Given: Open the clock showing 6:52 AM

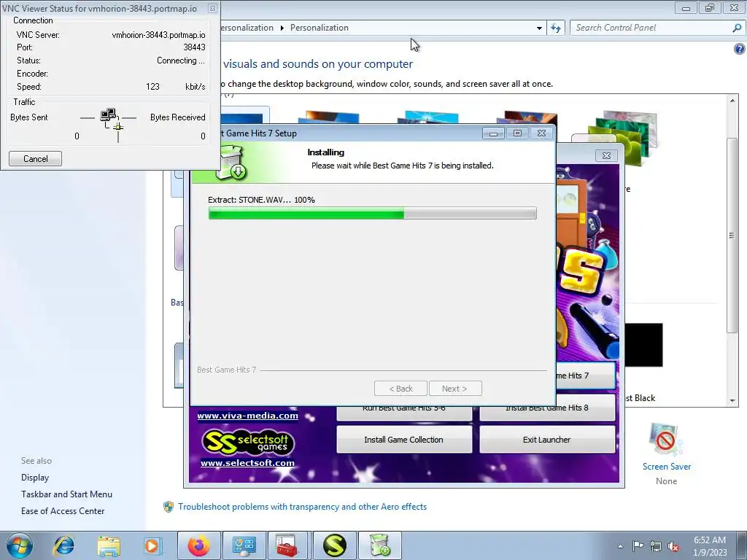Looking at the screenshot, I should coord(710,546).
